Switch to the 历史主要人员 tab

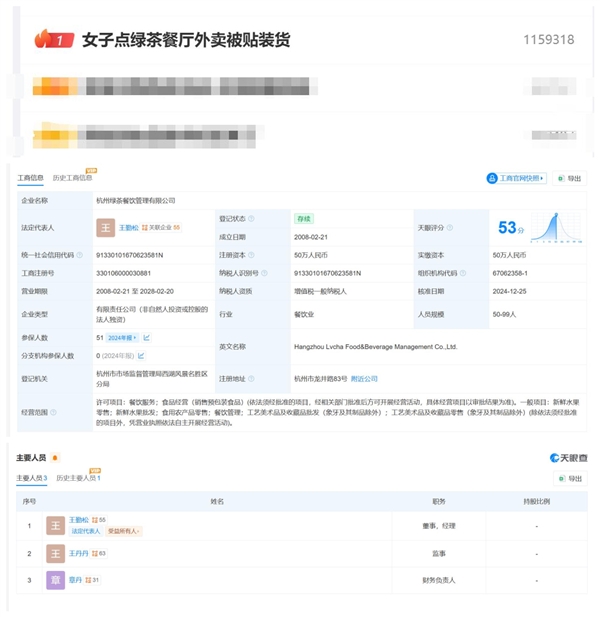click(x=77, y=478)
